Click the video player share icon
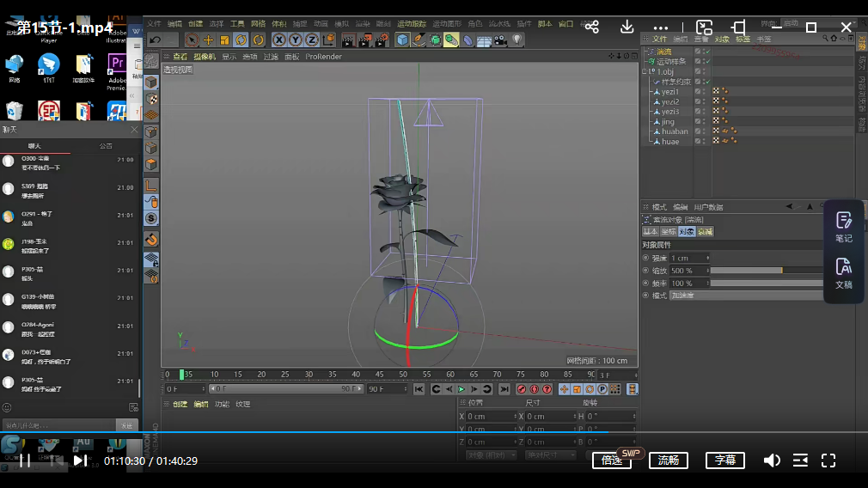 (592, 27)
